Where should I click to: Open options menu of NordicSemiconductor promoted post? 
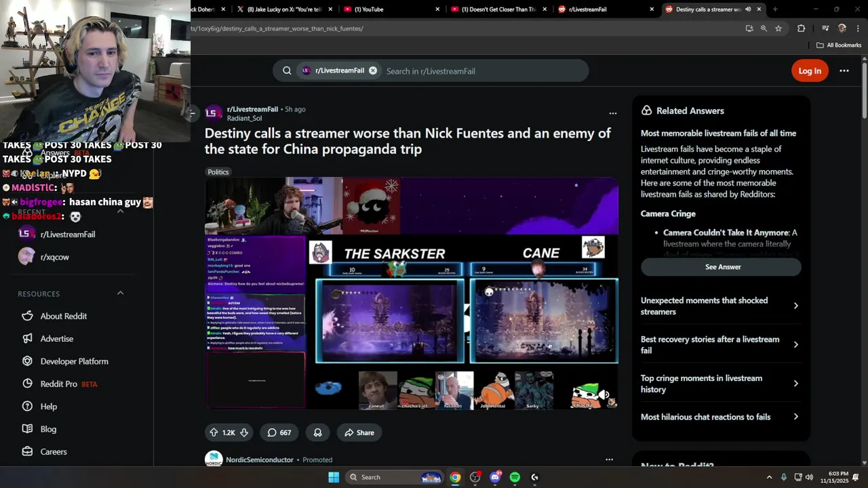point(609,460)
